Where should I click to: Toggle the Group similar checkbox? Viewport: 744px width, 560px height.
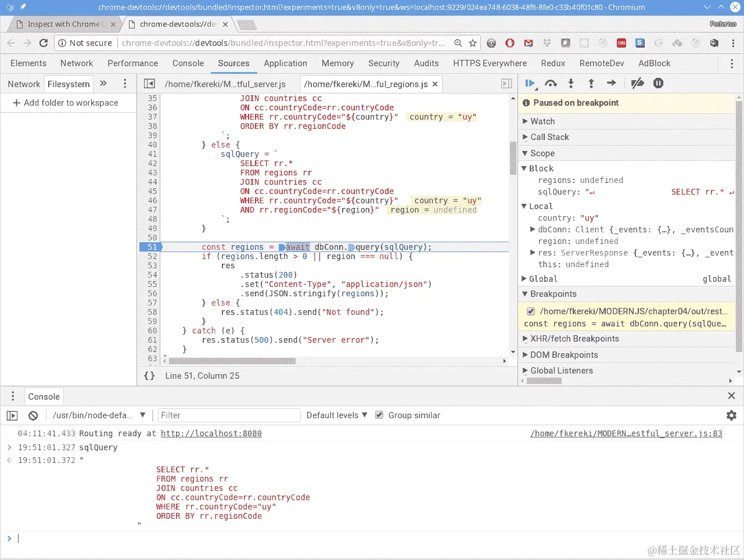coord(379,415)
